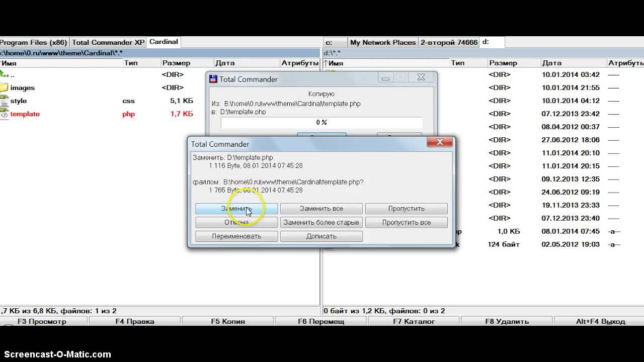The width and height of the screenshot is (644, 362).
Task: Click the 5,1 КБ size of style
Action: 182,101
